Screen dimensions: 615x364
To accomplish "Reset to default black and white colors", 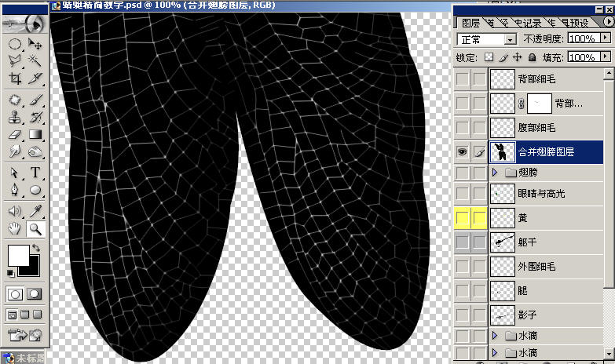I will [x=10, y=272].
